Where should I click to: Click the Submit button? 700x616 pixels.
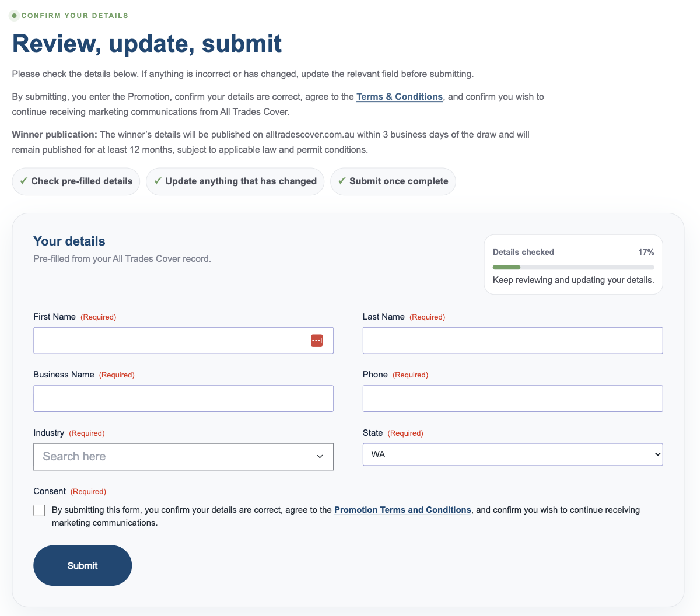(83, 565)
